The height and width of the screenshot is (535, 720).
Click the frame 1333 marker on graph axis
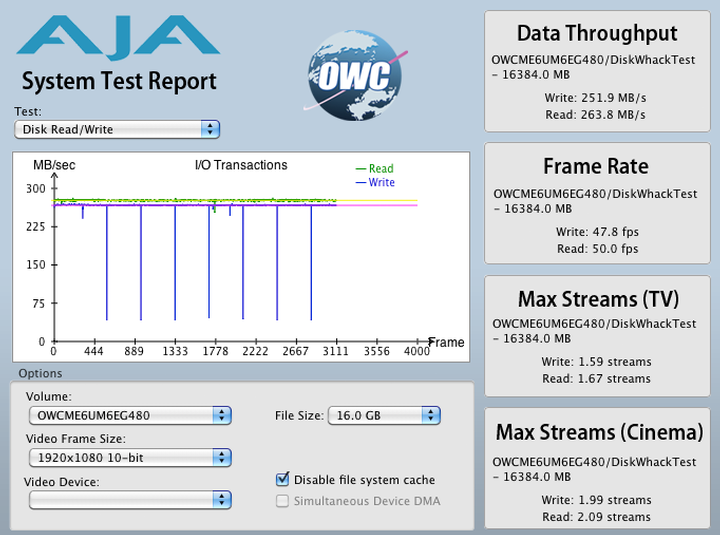(x=175, y=352)
